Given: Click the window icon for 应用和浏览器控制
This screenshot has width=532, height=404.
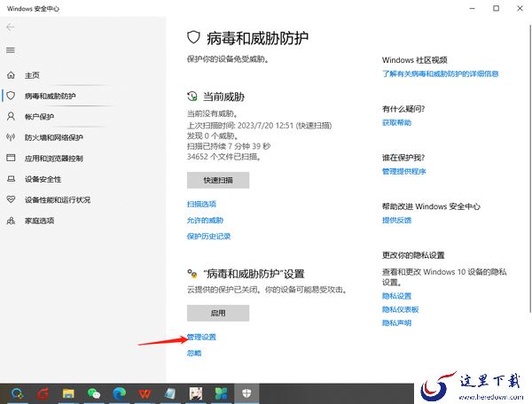Looking at the screenshot, I should [11, 158].
